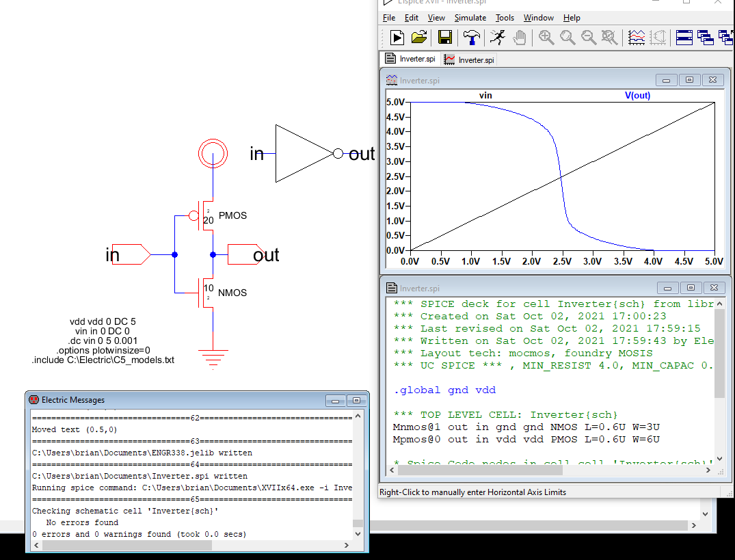Click the Save floppy disk icon
The width and height of the screenshot is (735, 560).
coord(444,38)
